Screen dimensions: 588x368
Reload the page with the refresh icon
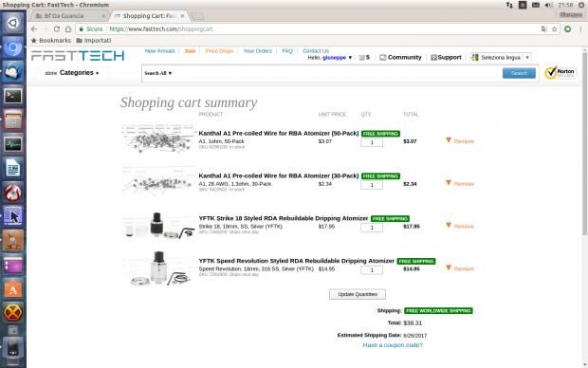tap(57, 28)
